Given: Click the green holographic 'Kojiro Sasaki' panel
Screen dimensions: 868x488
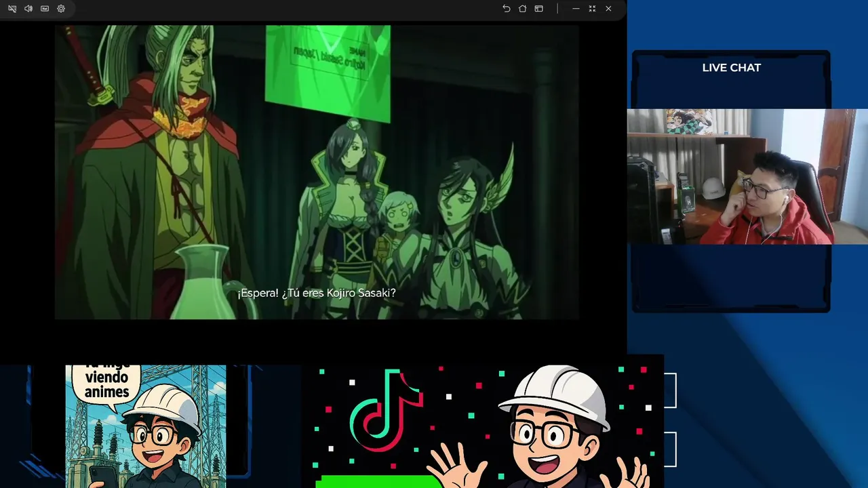Looking at the screenshot, I should (328, 73).
